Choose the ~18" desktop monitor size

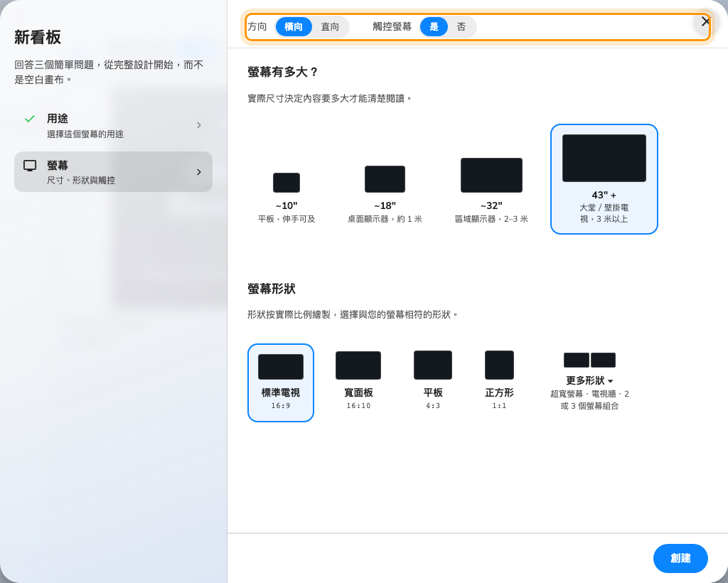pyautogui.click(x=385, y=195)
